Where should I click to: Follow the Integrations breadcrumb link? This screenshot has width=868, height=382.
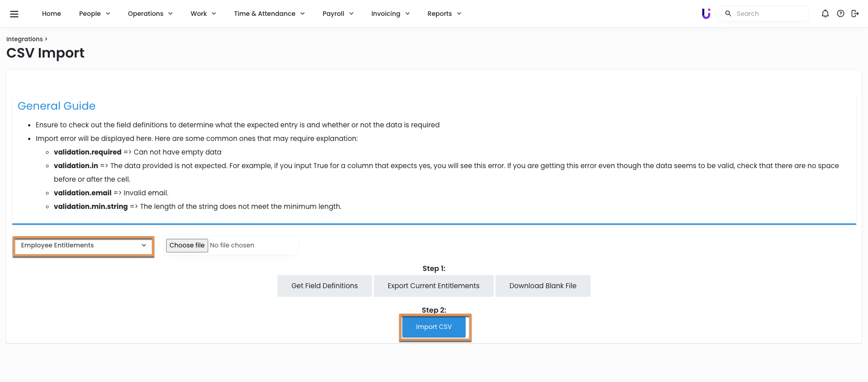click(24, 39)
